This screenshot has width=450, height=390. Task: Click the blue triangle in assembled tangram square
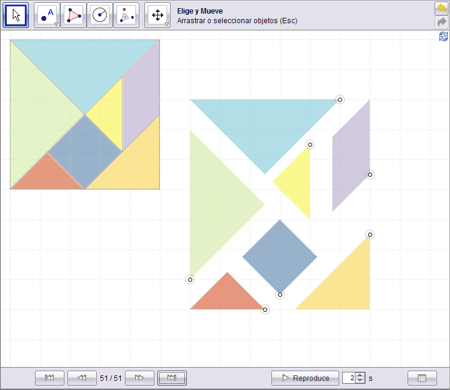pyautogui.click(x=85, y=65)
